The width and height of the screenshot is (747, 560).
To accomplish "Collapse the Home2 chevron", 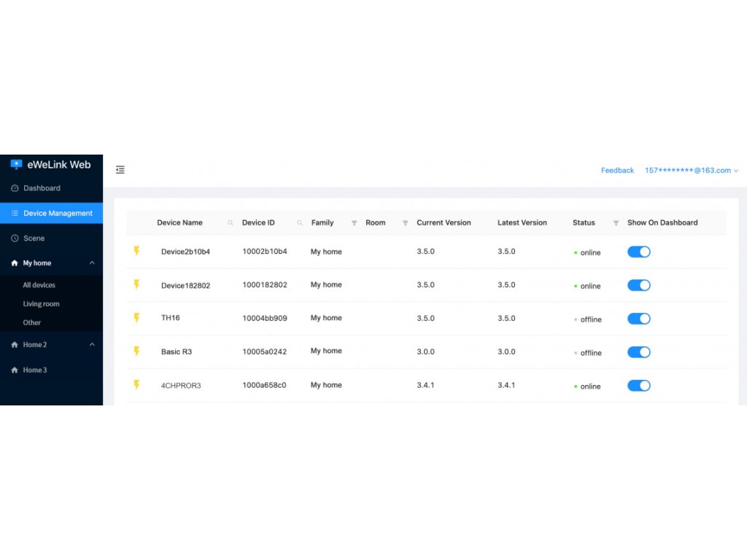I will click(x=92, y=345).
